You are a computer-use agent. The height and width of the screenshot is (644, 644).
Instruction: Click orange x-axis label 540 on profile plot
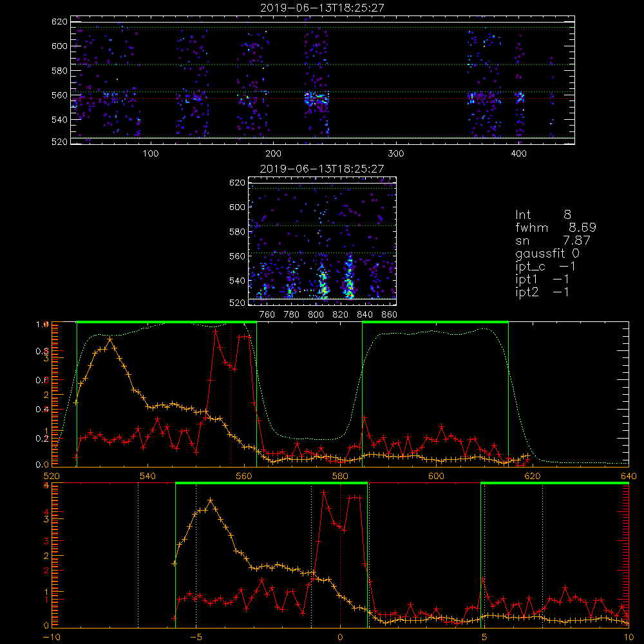click(x=148, y=476)
